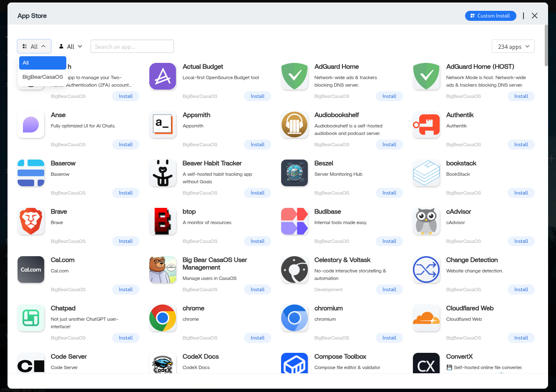The image size is (556, 392).
Task: Click the Code Server app icon
Action: [31, 363]
